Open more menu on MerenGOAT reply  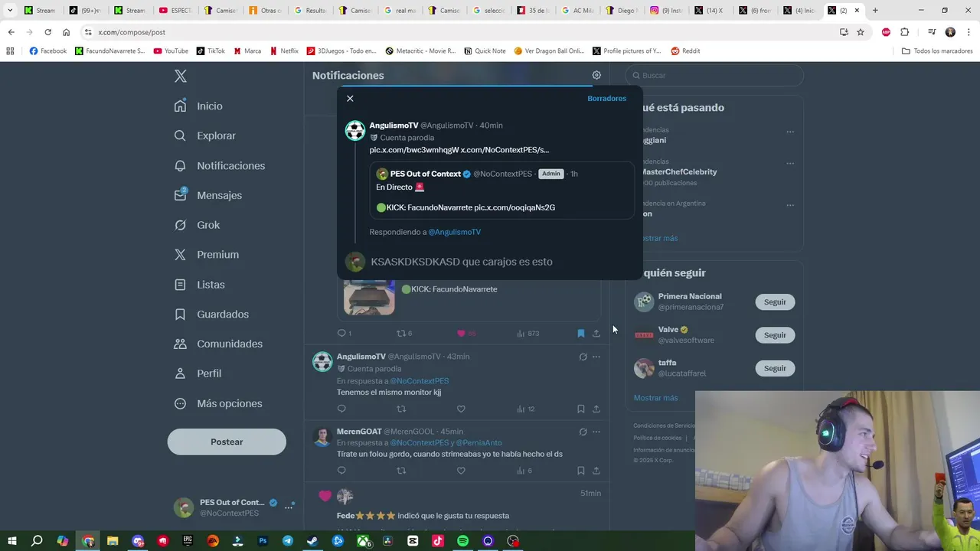596,432
